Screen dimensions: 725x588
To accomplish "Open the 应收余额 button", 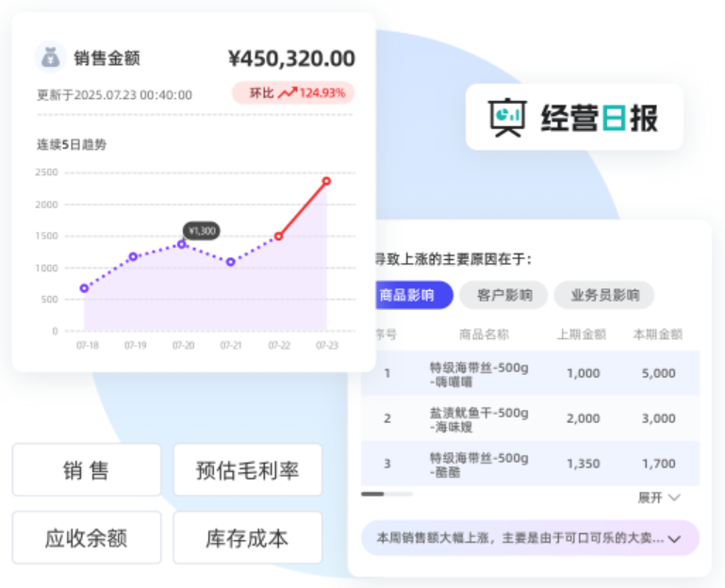I will 86,538.
